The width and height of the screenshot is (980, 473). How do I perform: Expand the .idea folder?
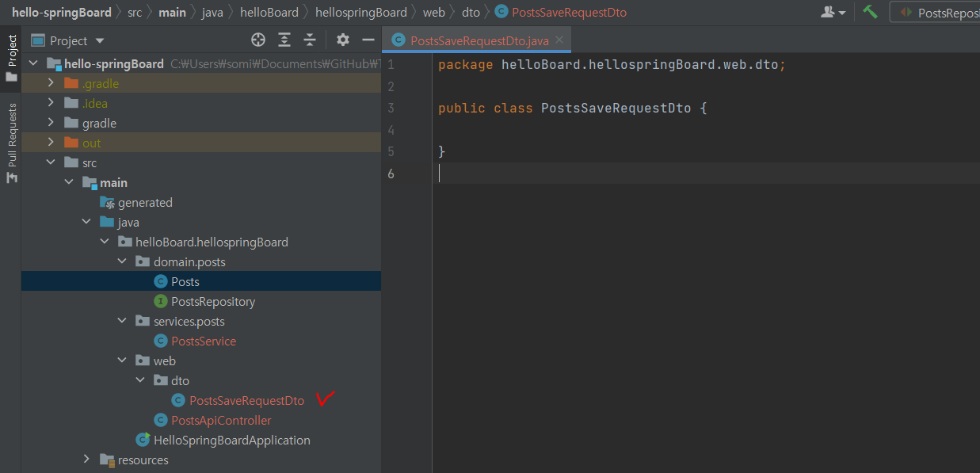point(51,103)
